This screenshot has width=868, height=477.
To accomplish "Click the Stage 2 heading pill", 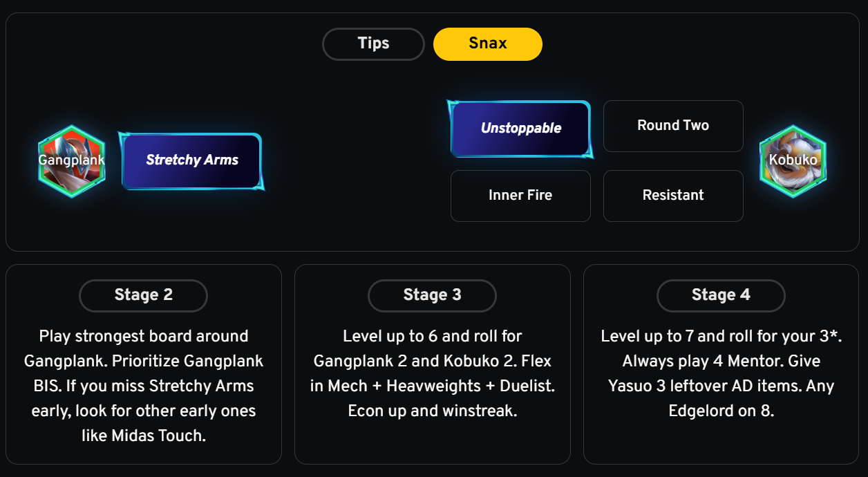I will coord(143,295).
